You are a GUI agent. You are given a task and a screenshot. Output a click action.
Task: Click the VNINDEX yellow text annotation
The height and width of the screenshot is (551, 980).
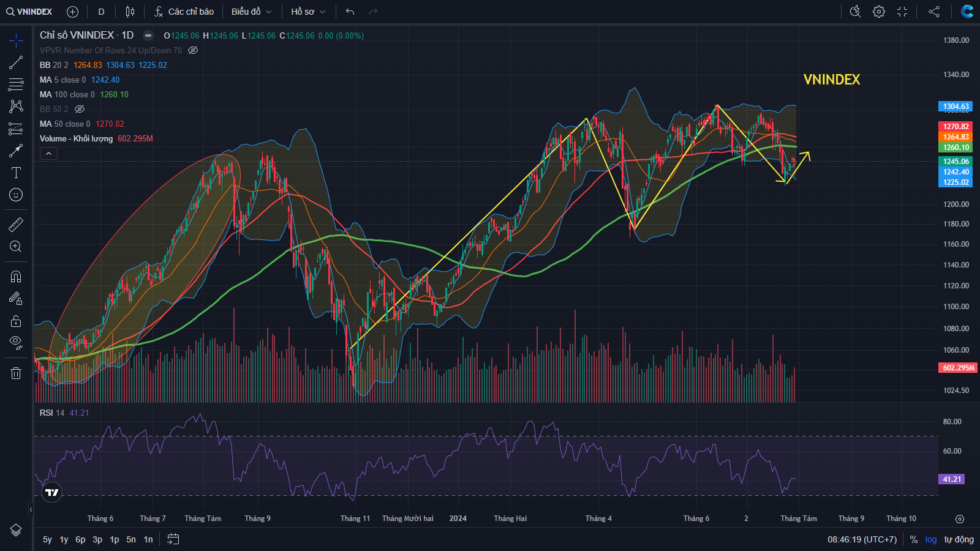832,80
